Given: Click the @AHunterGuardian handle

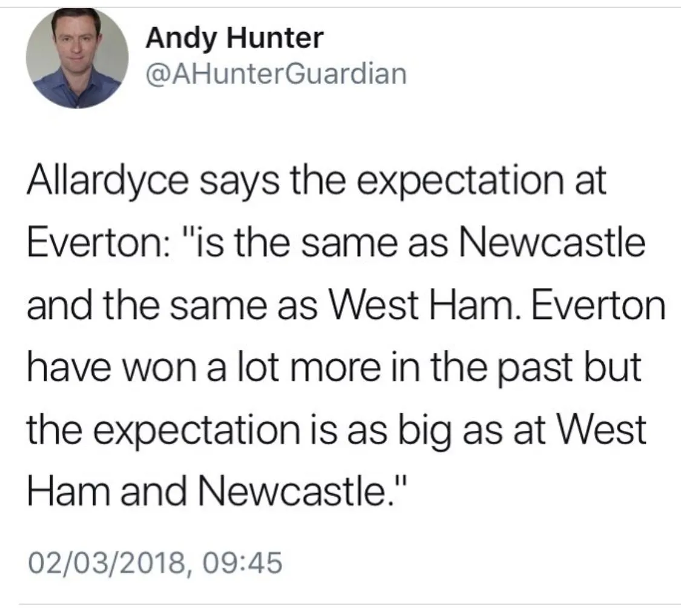Looking at the screenshot, I should click(x=275, y=74).
